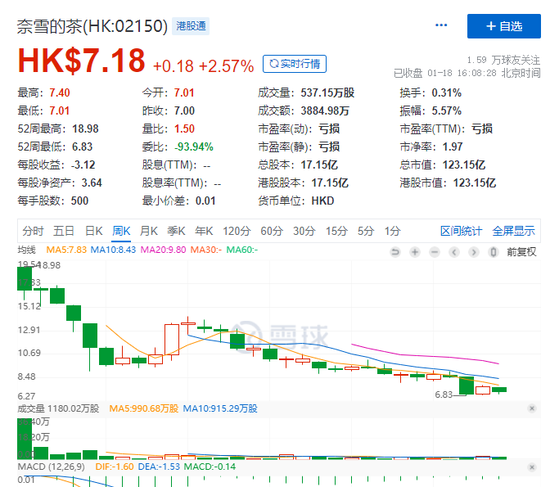Screen dimensions: 550x487
Task: Shift chart left with the arrow icon
Action: pos(454,252)
